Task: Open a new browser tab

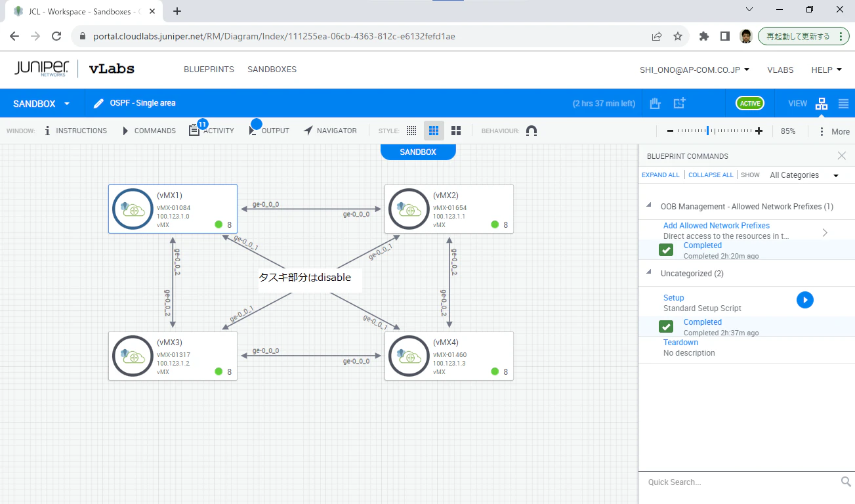Action: pyautogui.click(x=177, y=11)
